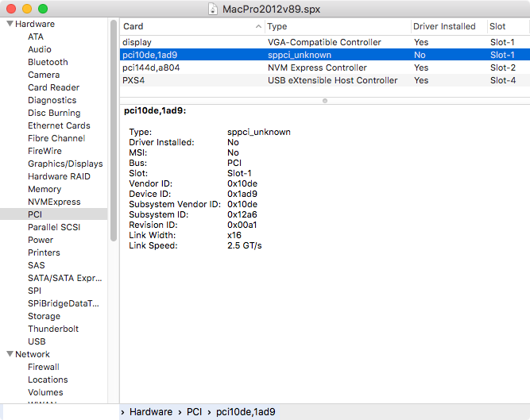Open Storage in the sidebar
Viewport: 530px width, 420px height.
(x=44, y=316)
